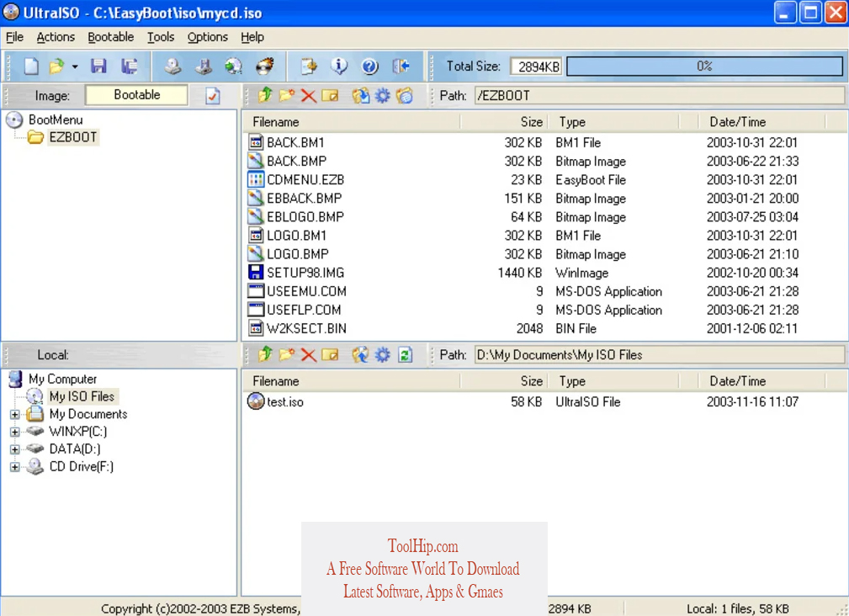Click the image Path field showing /EZBOOT

[660, 96]
